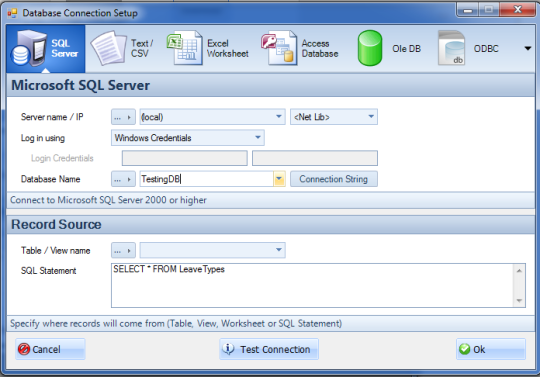540x377 pixels.
Task: Click the Server name / IP label
Action: coord(52,117)
